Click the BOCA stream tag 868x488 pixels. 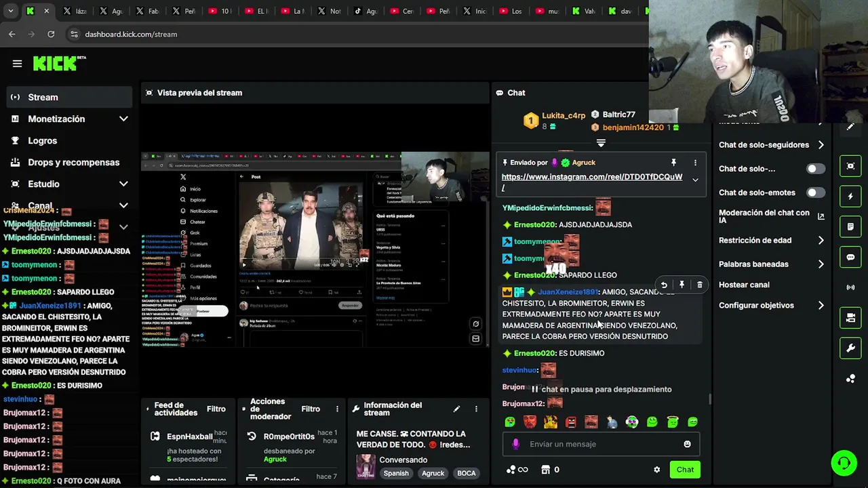pos(467,473)
